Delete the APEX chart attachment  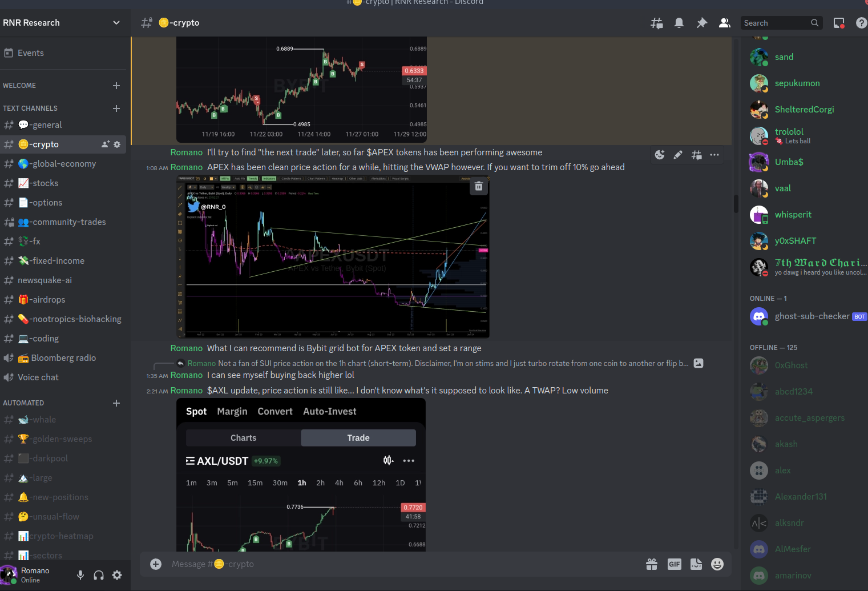tap(479, 186)
